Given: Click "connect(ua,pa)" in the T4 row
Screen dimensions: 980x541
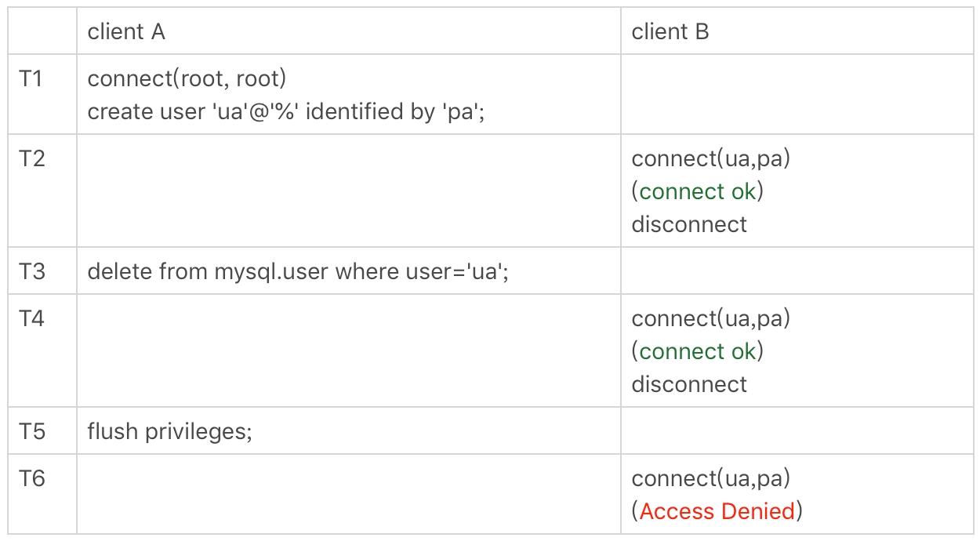Looking at the screenshot, I should (x=710, y=318).
